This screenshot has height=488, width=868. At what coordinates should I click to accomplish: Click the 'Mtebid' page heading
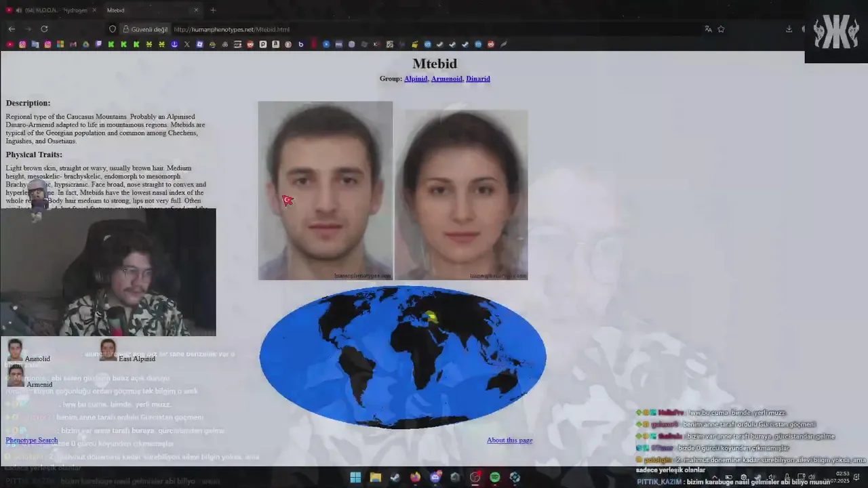[x=435, y=64]
